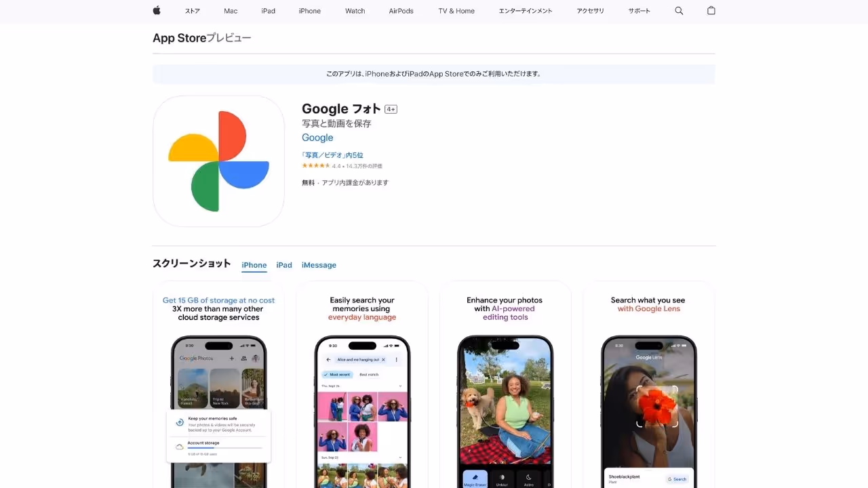This screenshot has width=868, height=488.
Task: Open the iPhone navigation menu item
Action: click(x=310, y=11)
